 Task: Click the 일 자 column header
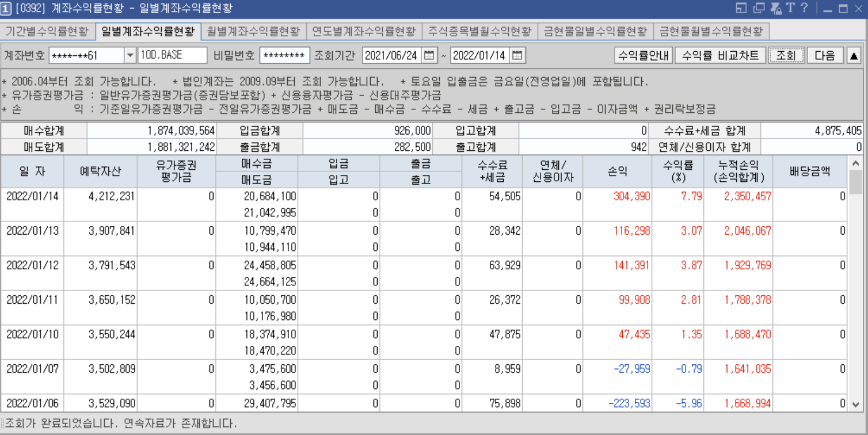pos(32,171)
